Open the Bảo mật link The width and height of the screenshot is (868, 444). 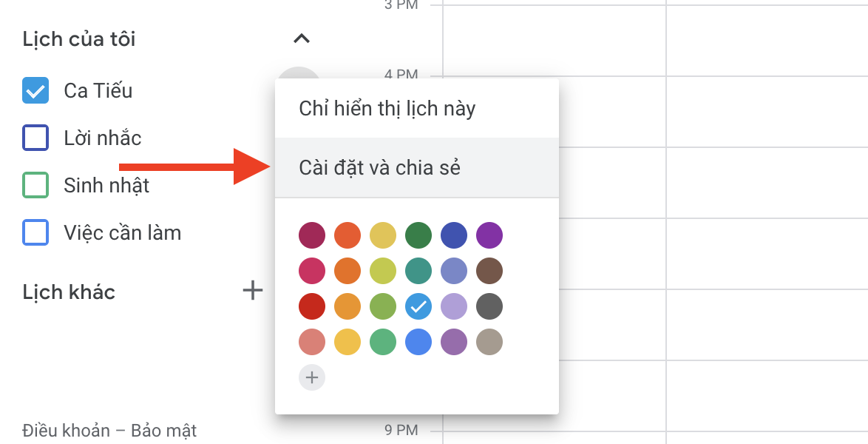[x=164, y=430]
